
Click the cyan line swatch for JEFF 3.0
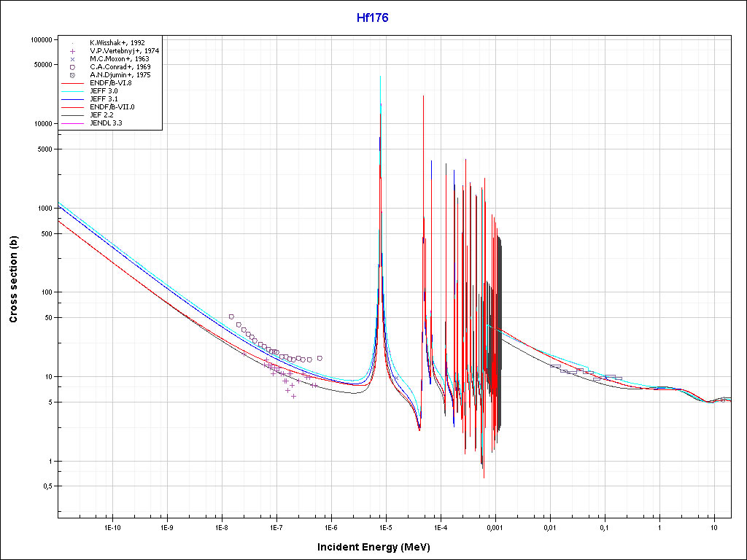73,91
